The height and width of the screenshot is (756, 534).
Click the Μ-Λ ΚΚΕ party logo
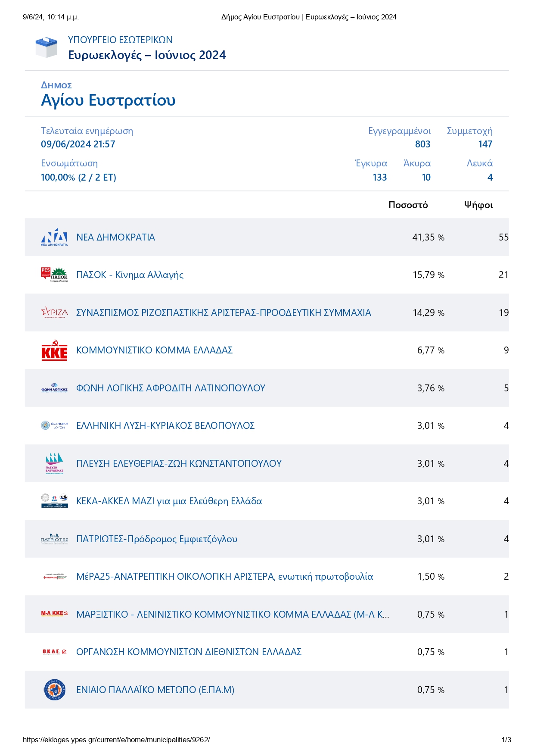coord(54,614)
